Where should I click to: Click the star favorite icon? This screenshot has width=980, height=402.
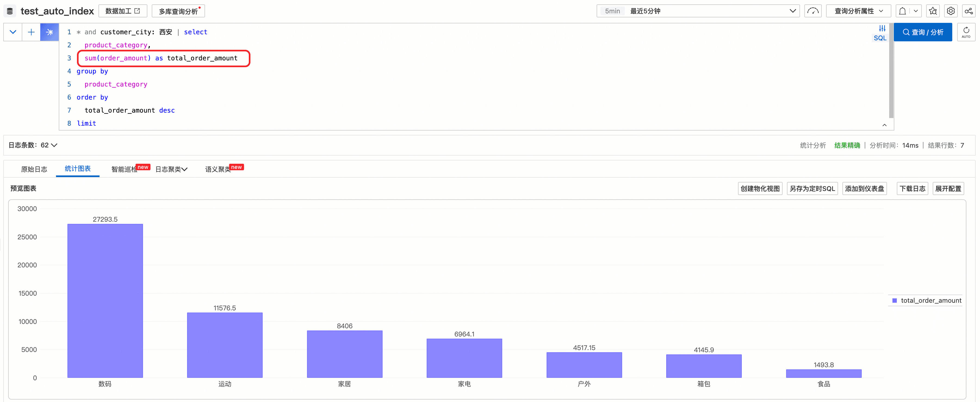(x=933, y=11)
